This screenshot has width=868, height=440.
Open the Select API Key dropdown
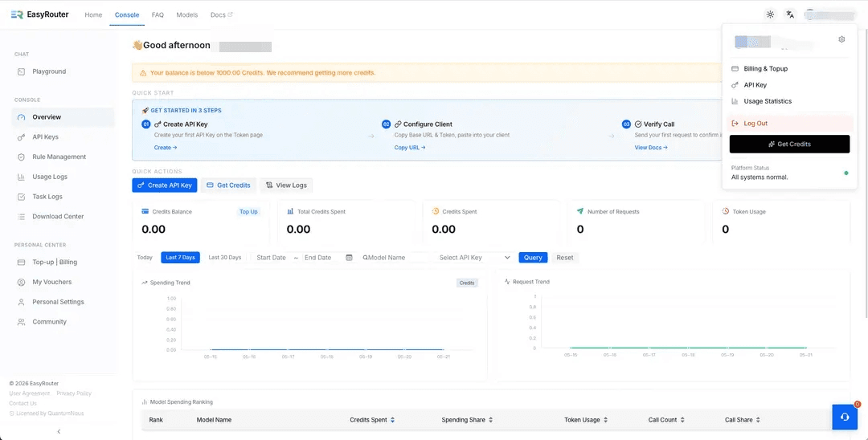tap(474, 258)
